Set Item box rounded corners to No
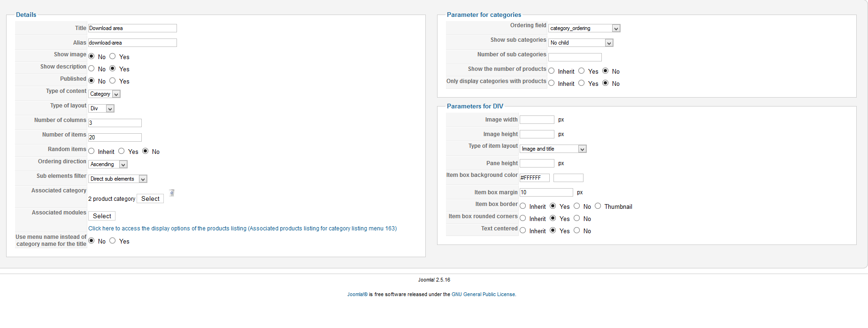This screenshot has height=328, width=868. (x=577, y=218)
